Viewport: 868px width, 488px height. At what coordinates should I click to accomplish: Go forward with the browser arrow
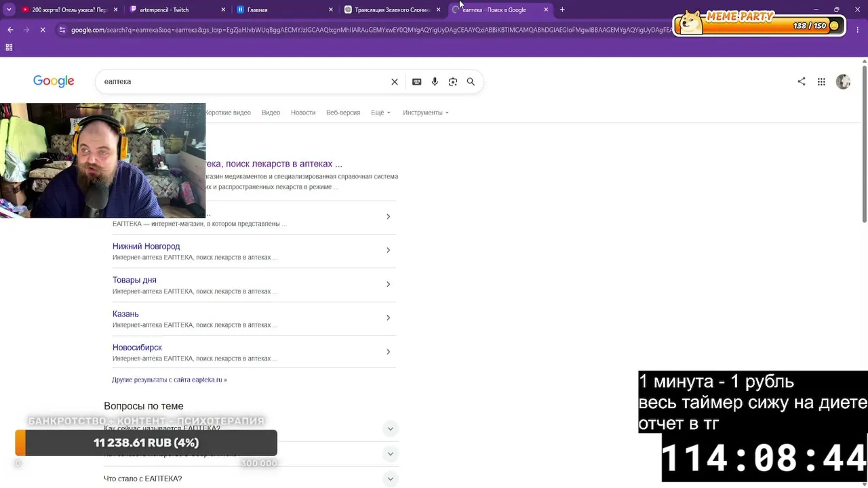click(x=26, y=30)
